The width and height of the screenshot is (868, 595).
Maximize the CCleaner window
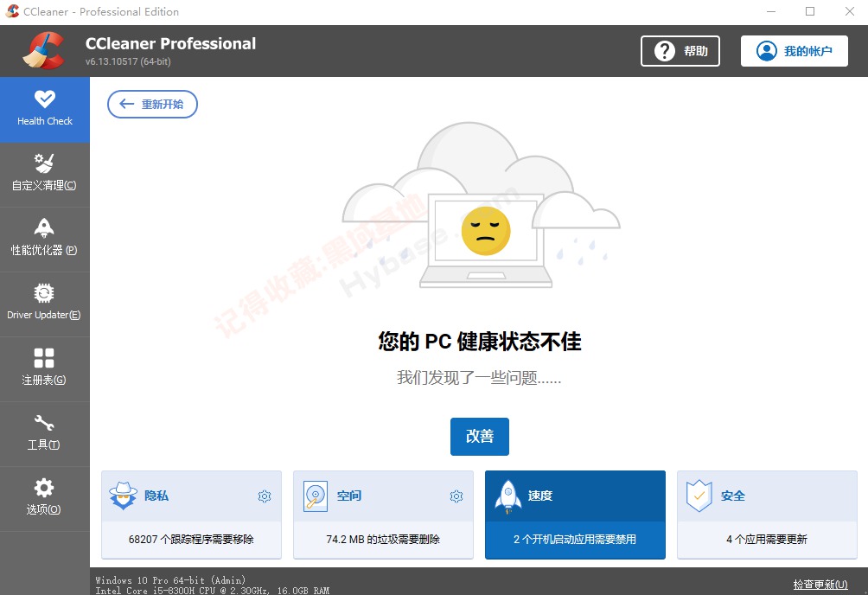[810, 11]
